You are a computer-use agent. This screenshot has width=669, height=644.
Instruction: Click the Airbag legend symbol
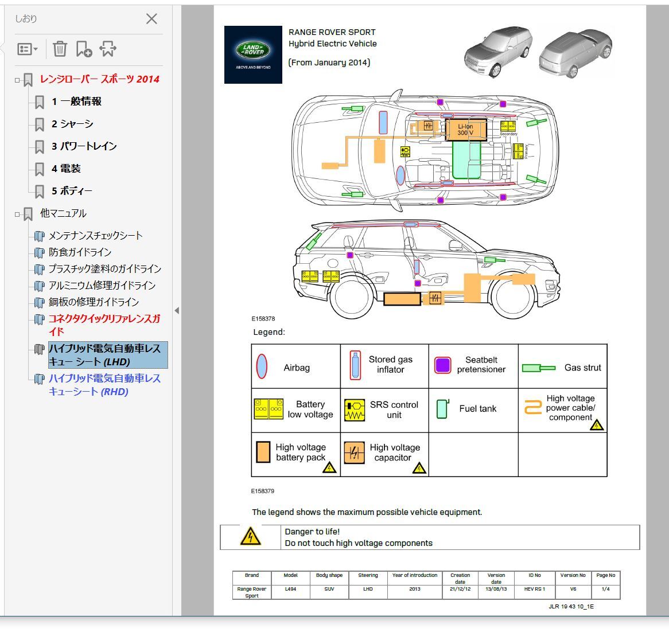click(262, 366)
